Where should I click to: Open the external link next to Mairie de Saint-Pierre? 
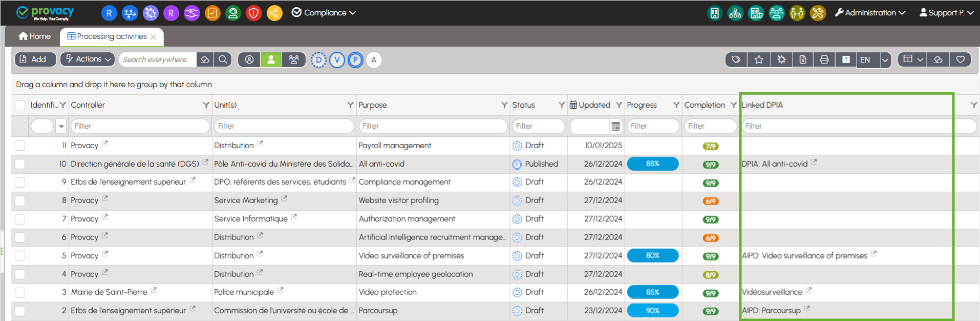coord(154,290)
